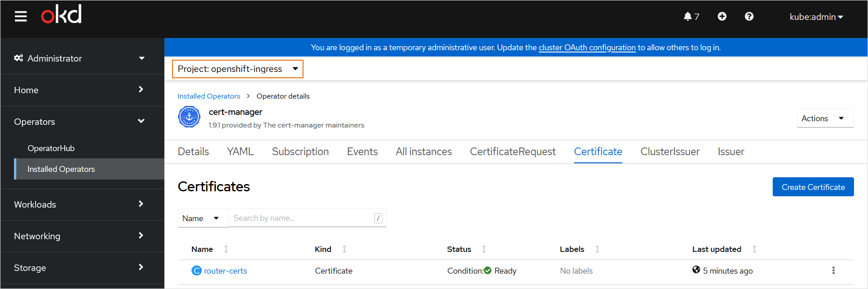Viewport: 868px width, 289px height.
Task: Click the Operator details breadcrumb text
Action: coord(283,96)
